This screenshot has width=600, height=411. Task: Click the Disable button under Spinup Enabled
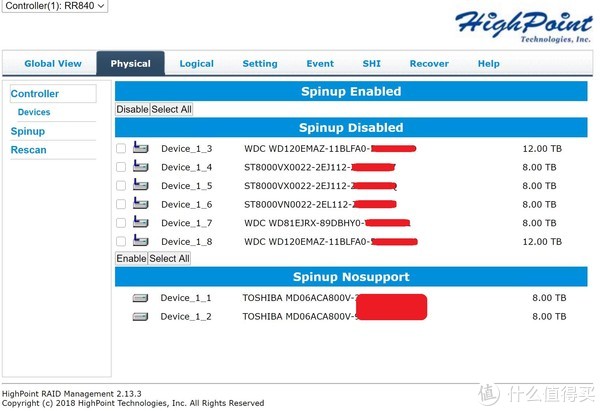[x=132, y=109]
